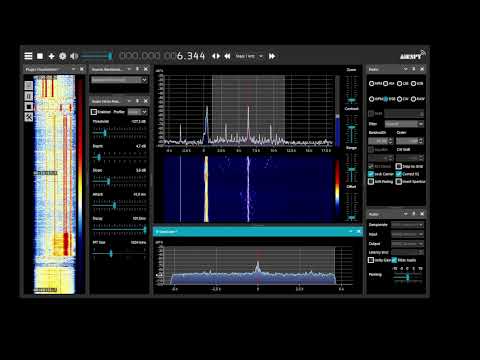The width and height of the screenshot is (480, 360).
Task: Pause playback in the left waterfall plugin
Action: [29, 96]
